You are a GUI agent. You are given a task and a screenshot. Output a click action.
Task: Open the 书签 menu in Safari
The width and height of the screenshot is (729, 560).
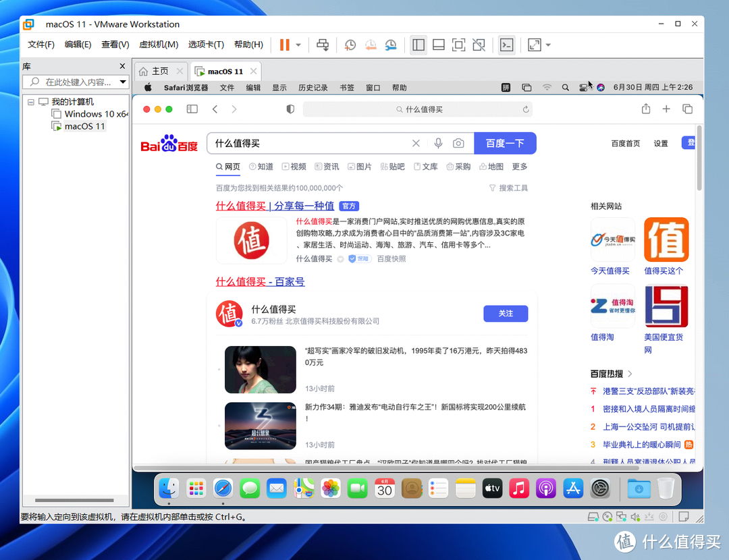[347, 87]
